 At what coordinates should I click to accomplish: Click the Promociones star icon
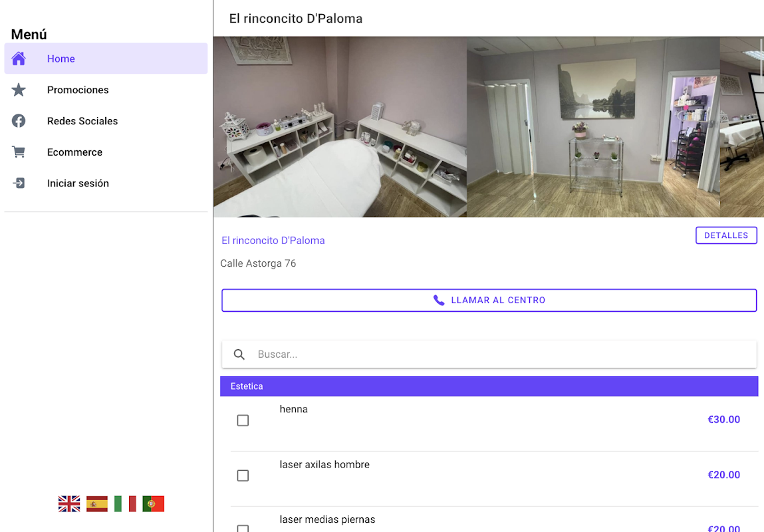pos(19,90)
